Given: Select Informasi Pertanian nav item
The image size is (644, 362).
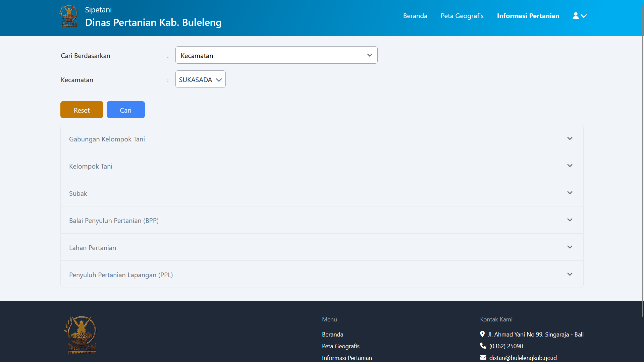Looking at the screenshot, I should click(x=528, y=16).
